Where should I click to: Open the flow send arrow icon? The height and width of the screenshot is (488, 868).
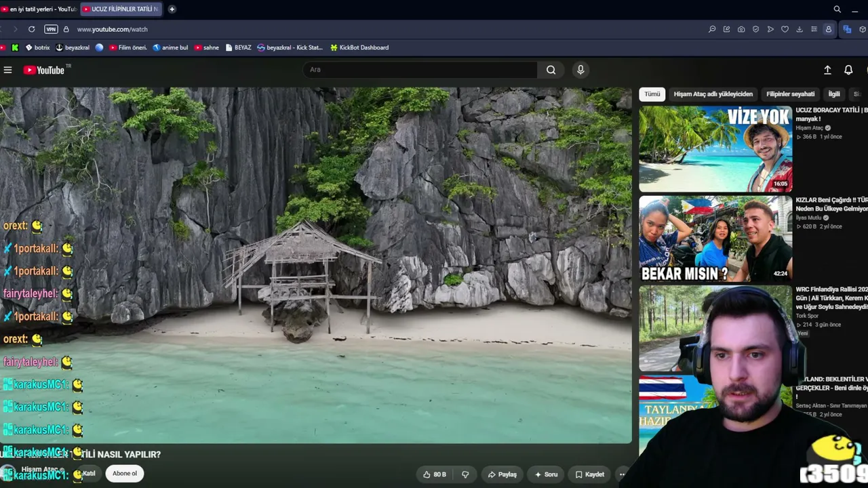click(770, 29)
